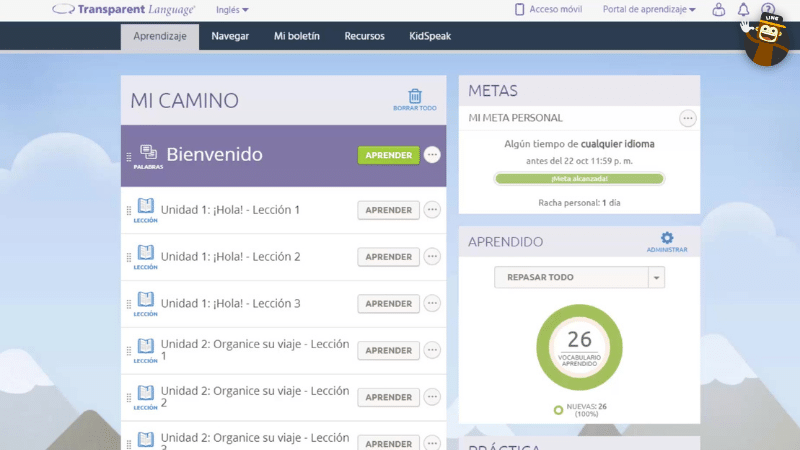
Task: Expand the Repasar Todo dropdown arrow
Action: coord(657,278)
